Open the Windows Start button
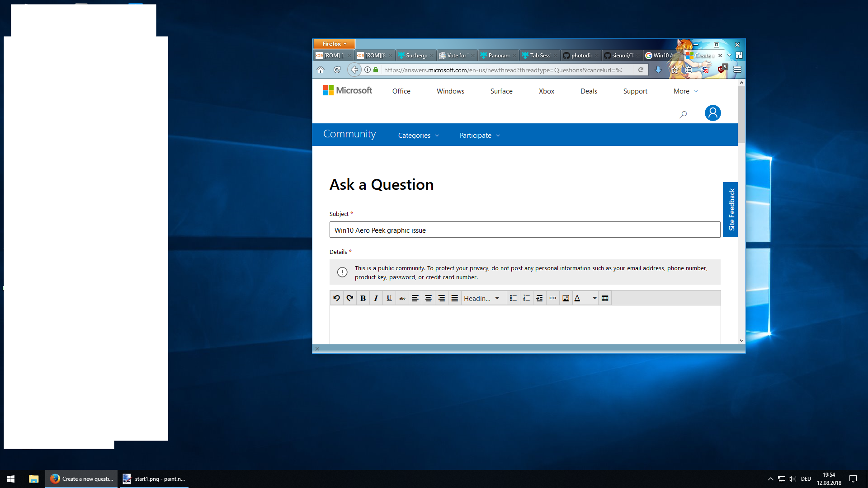868x488 pixels. point(11,479)
